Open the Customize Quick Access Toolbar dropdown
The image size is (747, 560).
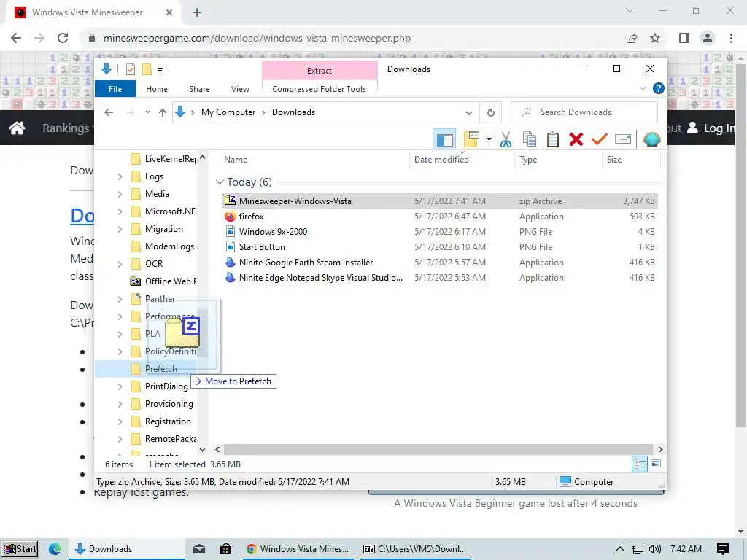[160, 70]
